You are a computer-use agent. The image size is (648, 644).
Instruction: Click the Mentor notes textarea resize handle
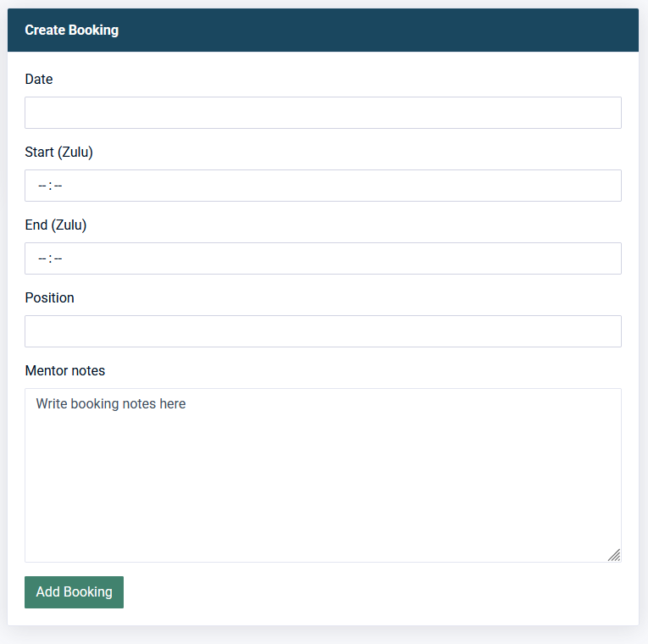(614, 555)
